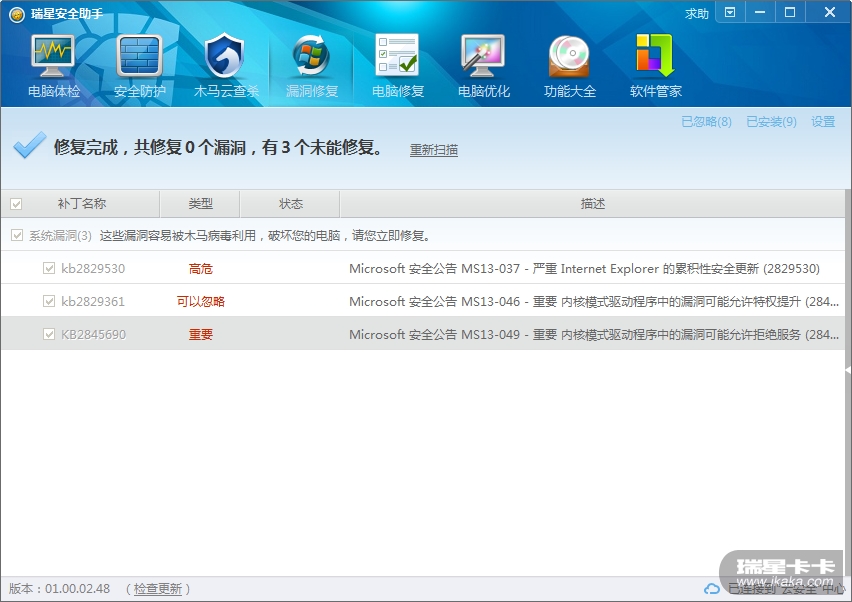The width and height of the screenshot is (852, 602).
Task: Open the 电脑修复 checklist icon
Action: tap(398, 55)
